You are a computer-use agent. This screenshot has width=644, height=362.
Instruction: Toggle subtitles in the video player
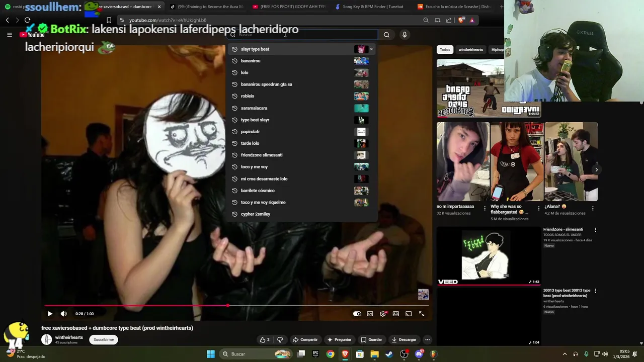370,314
